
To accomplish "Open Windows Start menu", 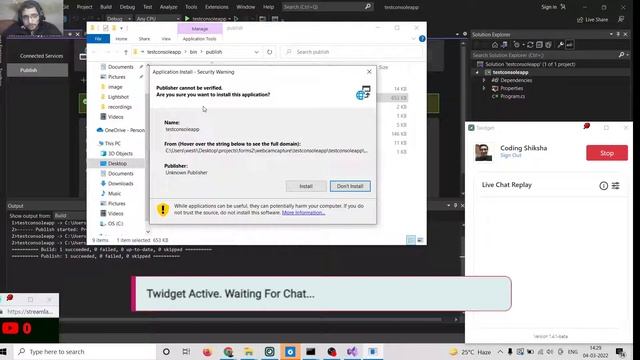I will [x=4, y=352].
